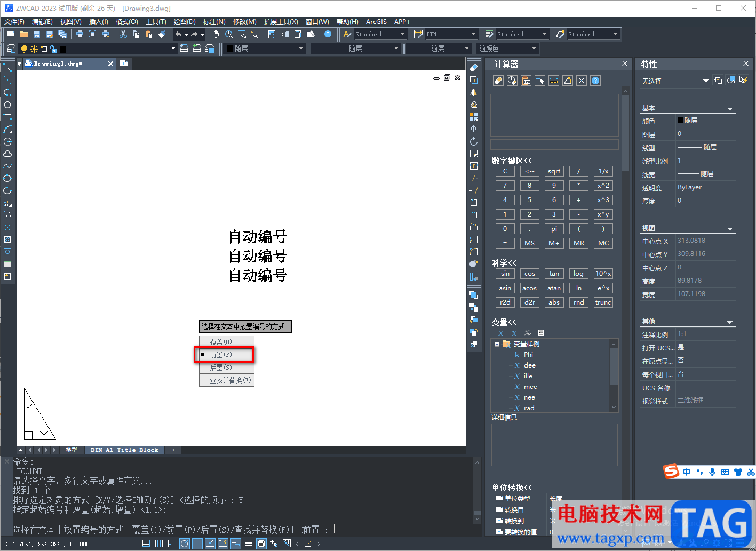This screenshot has width=756, height=551.
Task: Click the layer black color square
Action: (63, 49)
